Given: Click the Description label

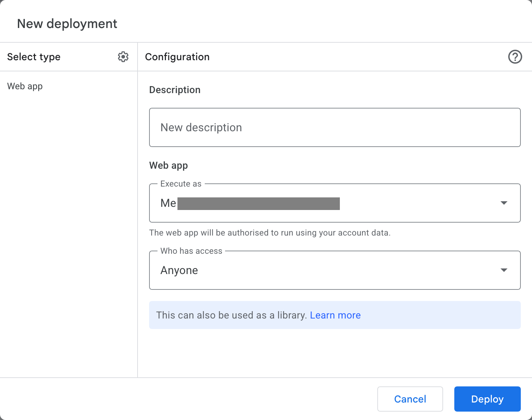Looking at the screenshot, I should [175, 90].
